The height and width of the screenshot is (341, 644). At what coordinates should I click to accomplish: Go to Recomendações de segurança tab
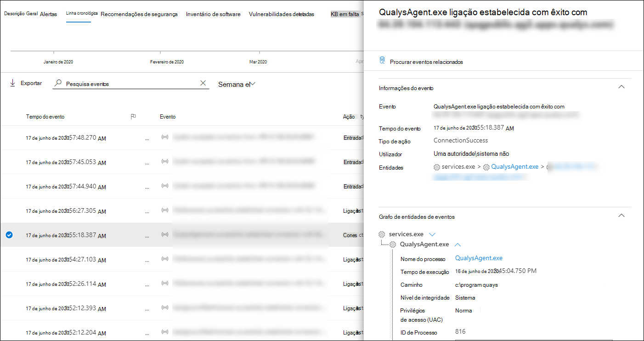tap(139, 14)
